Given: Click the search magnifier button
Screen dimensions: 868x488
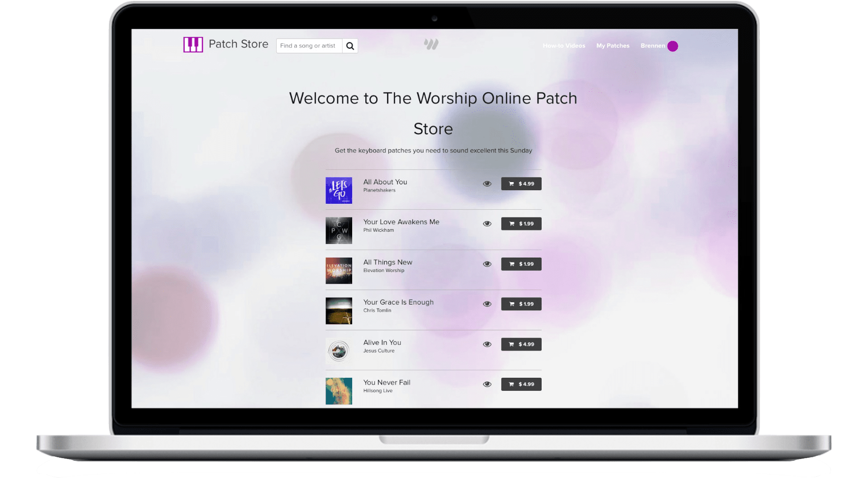Looking at the screenshot, I should click(350, 46).
